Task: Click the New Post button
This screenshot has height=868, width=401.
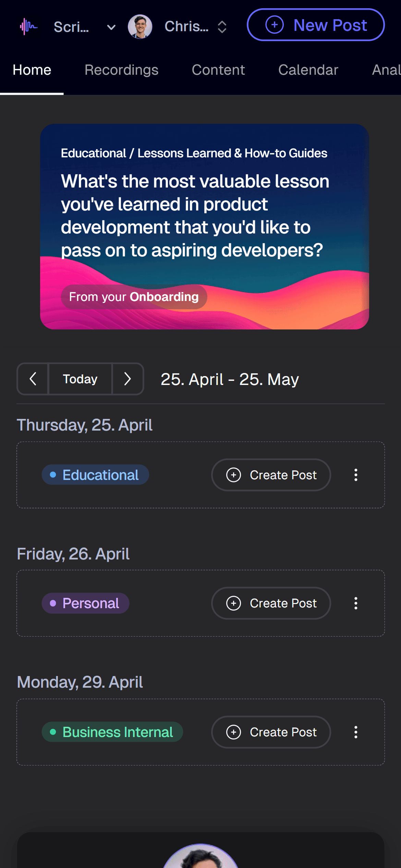Action: tap(315, 25)
